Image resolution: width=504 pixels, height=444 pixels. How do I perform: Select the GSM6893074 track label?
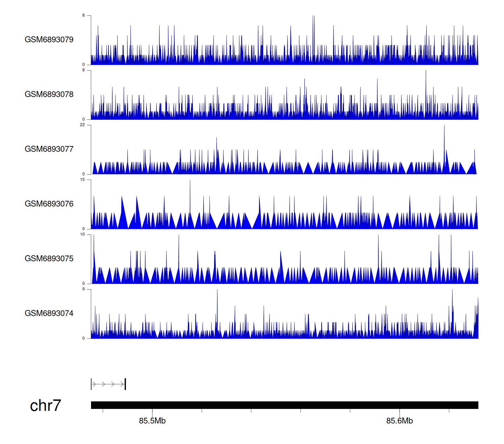pos(49,313)
